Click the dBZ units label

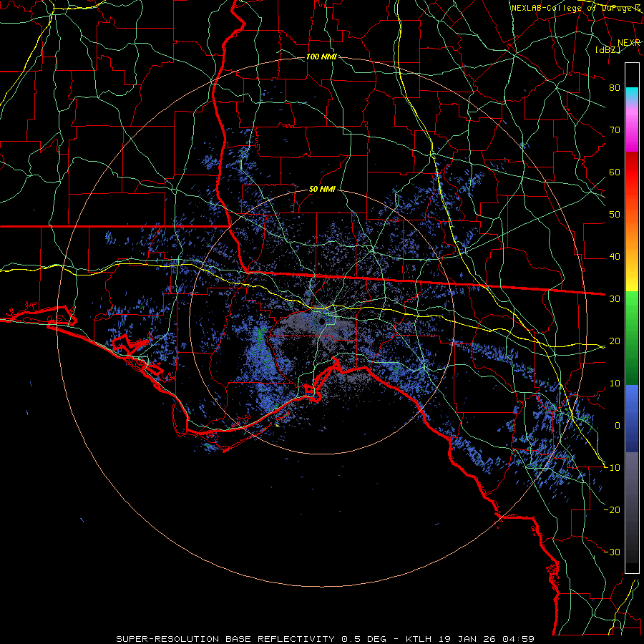pyautogui.click(x=608, y=49)
